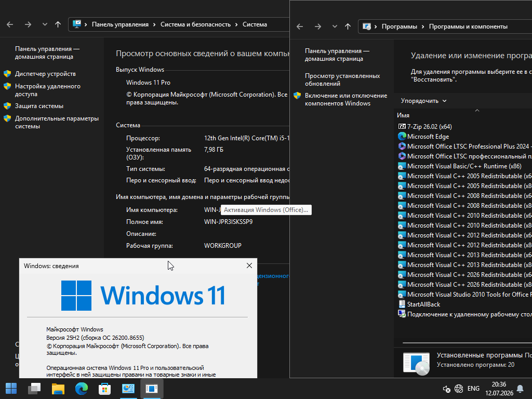Go up one level in Programs window
This screenshot has width=532, height=399.
tap(348, 26)
